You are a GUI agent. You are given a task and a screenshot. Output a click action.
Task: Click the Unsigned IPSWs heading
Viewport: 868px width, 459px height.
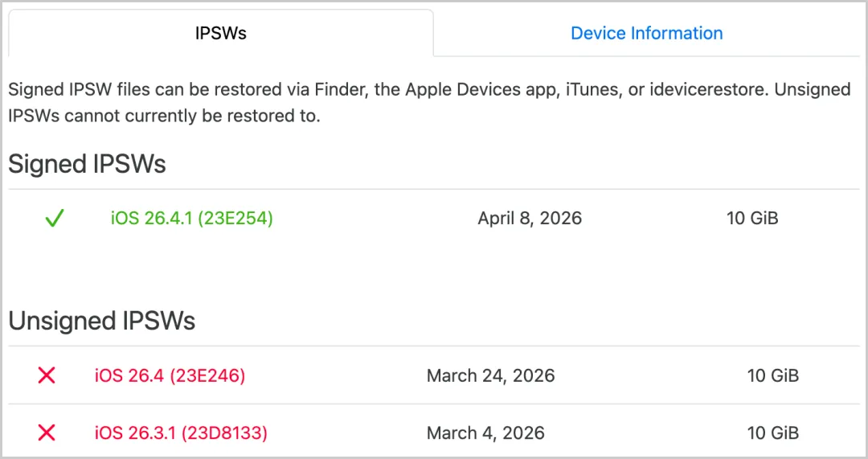102,322
